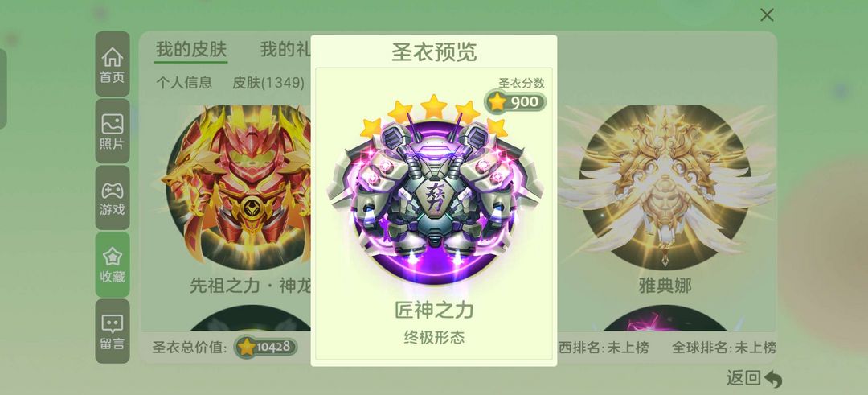The height and width of the screenshot is (395, 868).
Task: Click the 圣衣总价值 10428 star badge
Action: (x=265, y=348)
